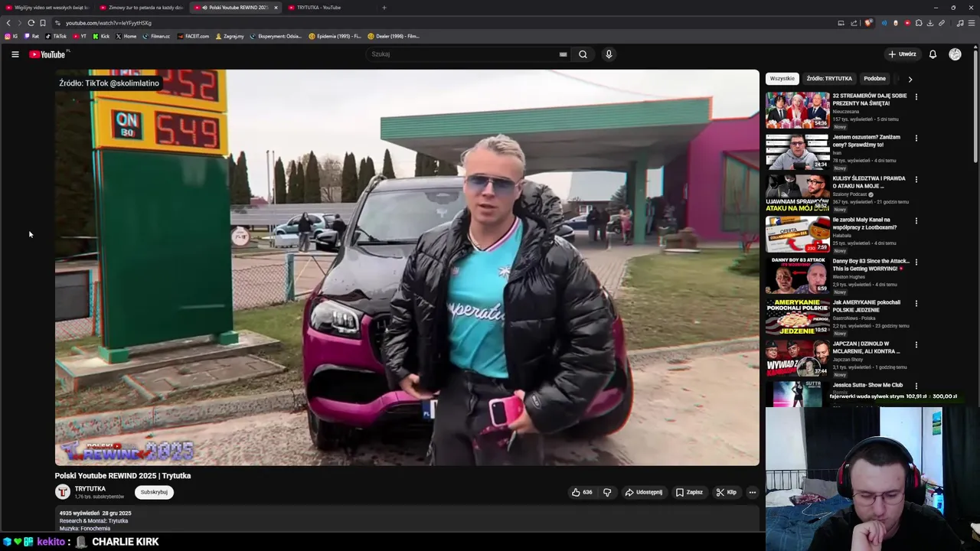Click the share page icon in address bar
Viewport: 980px width, 551px height.
pos(854,23)
